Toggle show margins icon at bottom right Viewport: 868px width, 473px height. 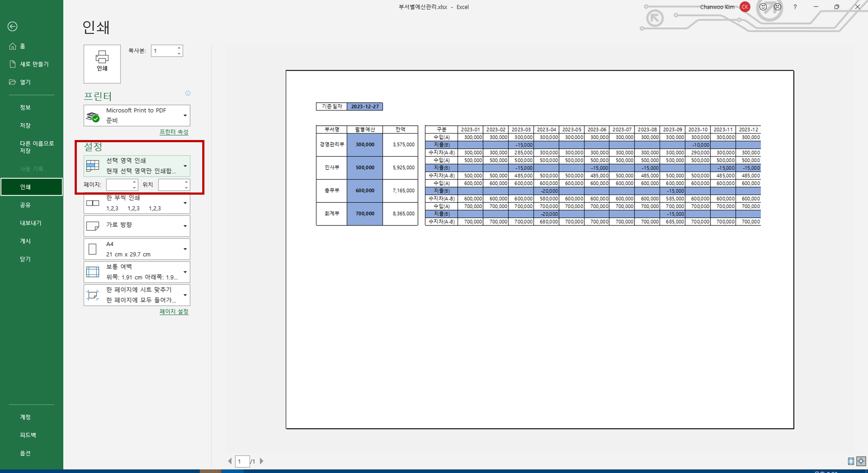(851, 461)
